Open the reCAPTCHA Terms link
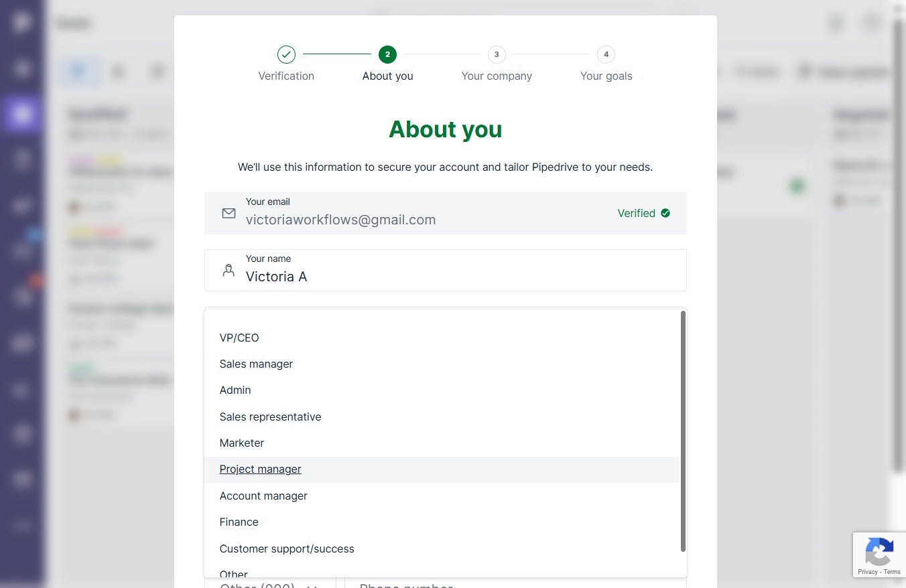 coord(892,572)
